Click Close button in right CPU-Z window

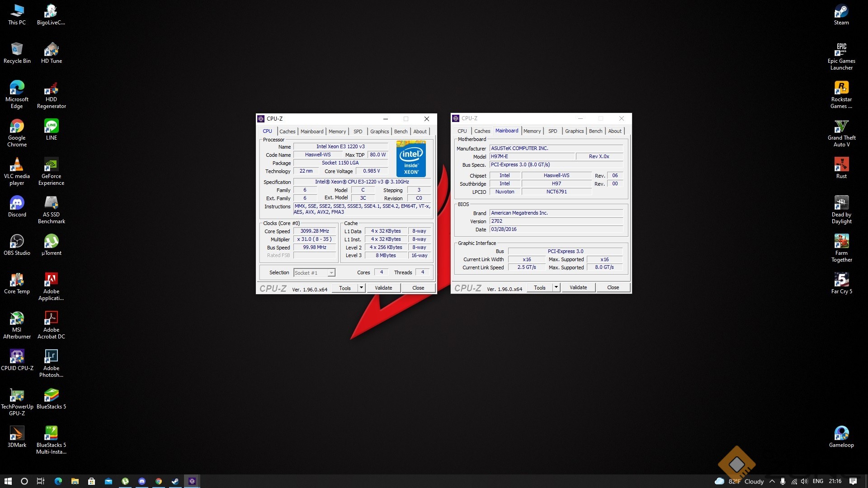(x=613, y=287)
